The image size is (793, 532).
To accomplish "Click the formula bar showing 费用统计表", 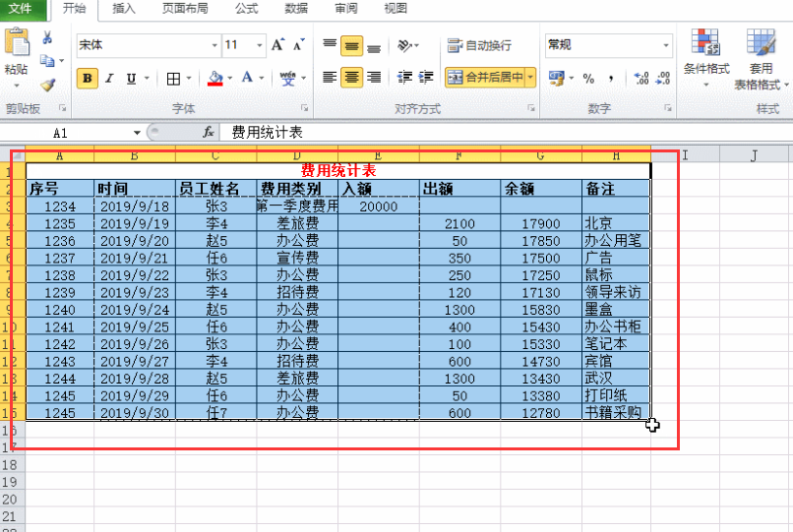I will [x=506, y=133].
